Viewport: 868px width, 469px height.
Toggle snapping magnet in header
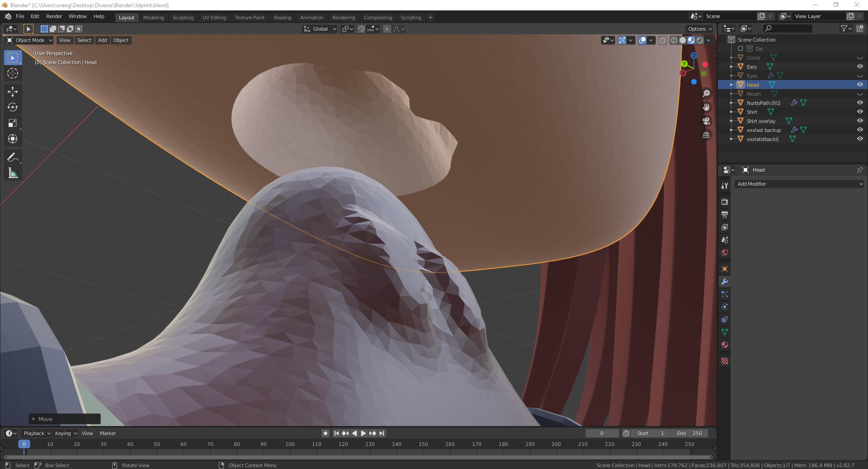(x=361, y=29)
